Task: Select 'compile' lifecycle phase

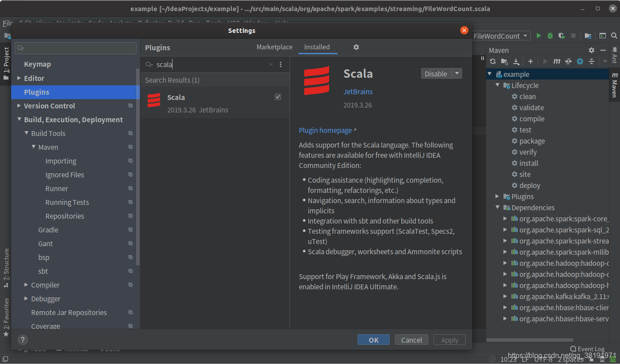Action: (532, 119)
